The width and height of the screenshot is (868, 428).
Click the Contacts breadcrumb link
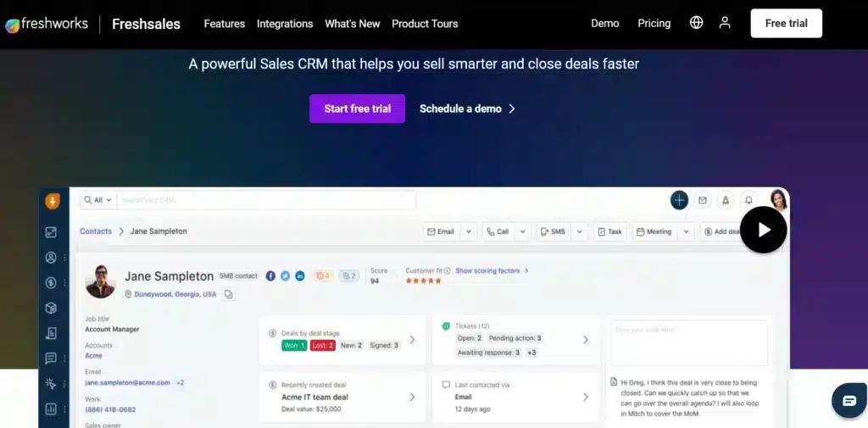pyautogui.click(x=96, y=231)
